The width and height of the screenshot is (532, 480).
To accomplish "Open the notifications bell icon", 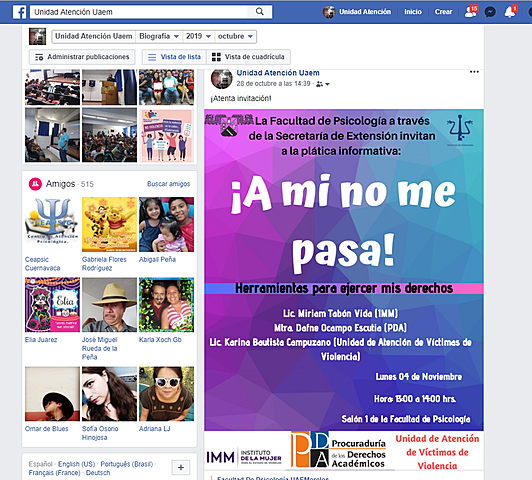I will (510, 12).
